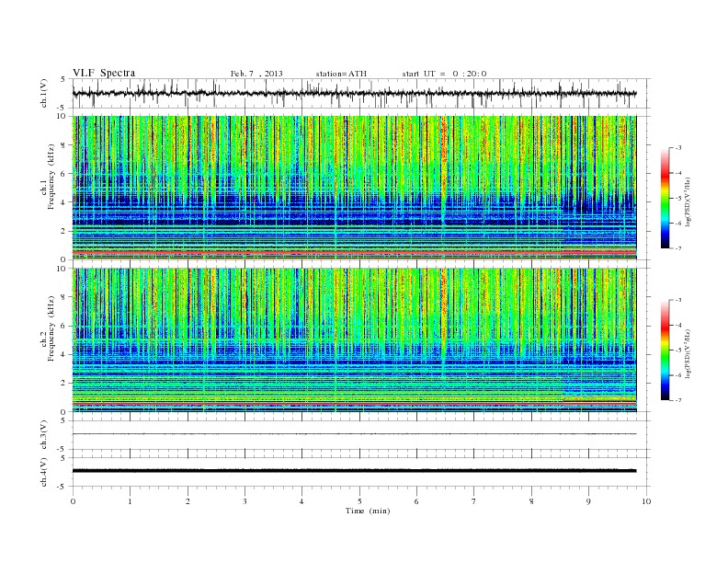728x563 pixels.
Task: Click the "2" kHz tick on ch.2 spectrogram
Action: (64, 384)
